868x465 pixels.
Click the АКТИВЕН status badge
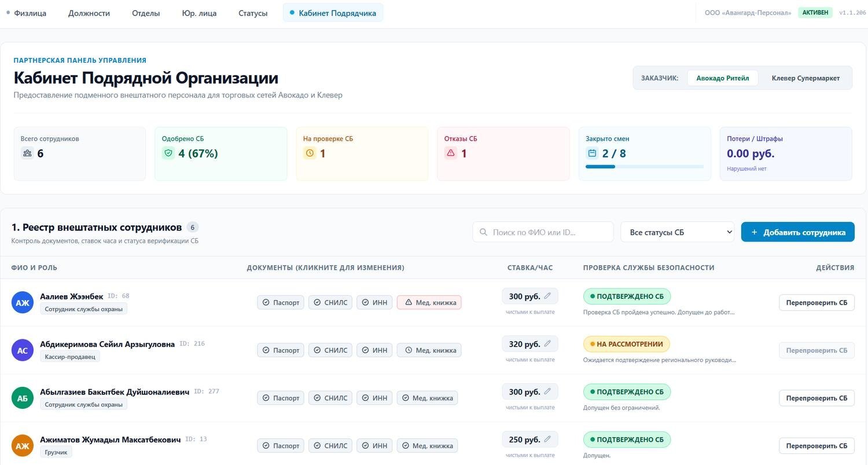(x=815, y=12)
